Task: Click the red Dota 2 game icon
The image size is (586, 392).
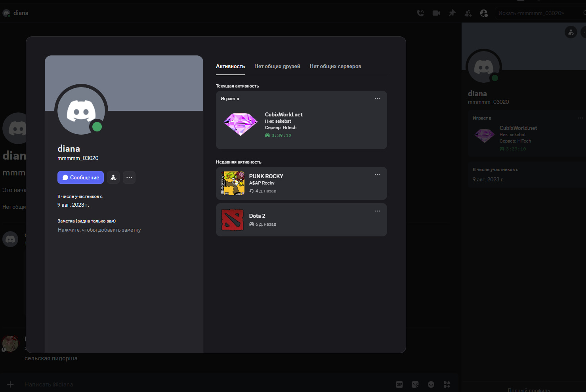Action: [233, 220]
